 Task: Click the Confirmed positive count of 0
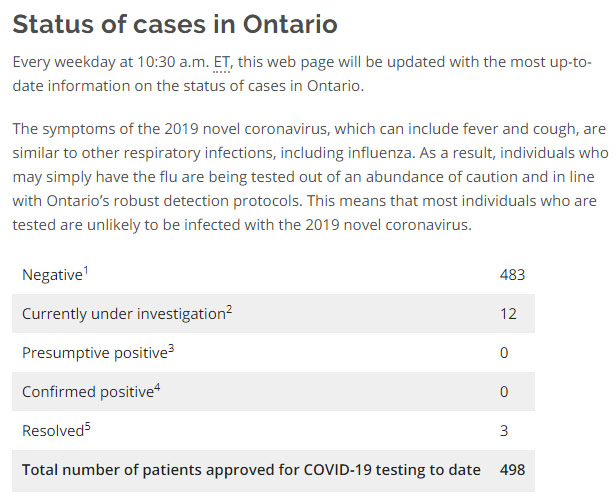point(504,392)
